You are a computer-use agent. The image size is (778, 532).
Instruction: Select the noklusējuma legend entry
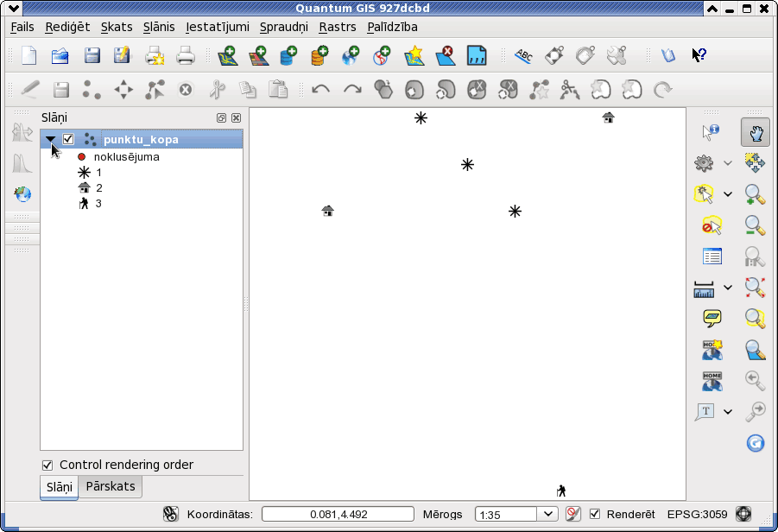(x=118, y=157)
